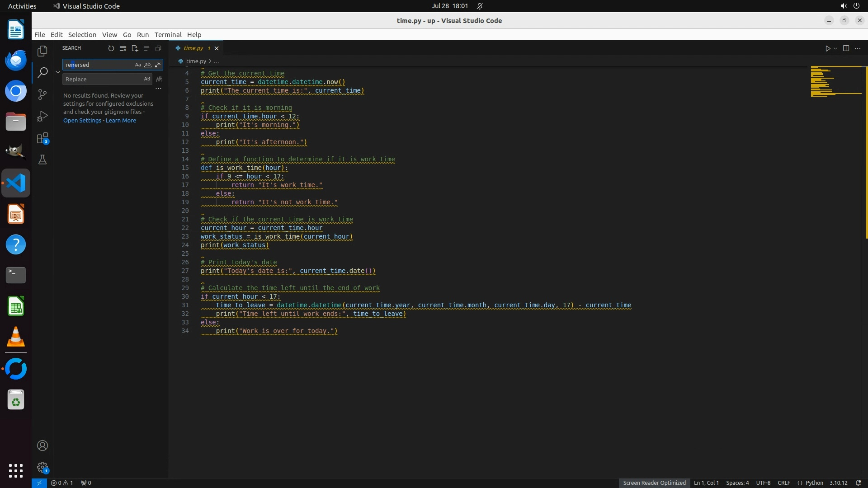
Task: Open the Selection menu
Action: click(82, 35)
